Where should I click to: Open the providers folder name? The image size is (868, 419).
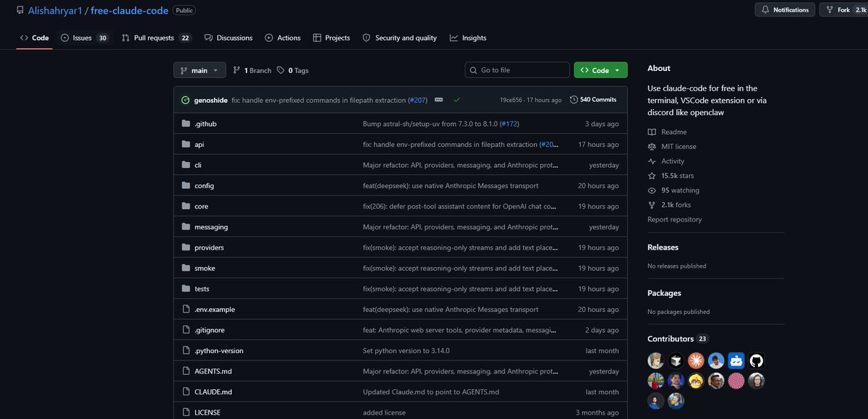pos(209,247)
